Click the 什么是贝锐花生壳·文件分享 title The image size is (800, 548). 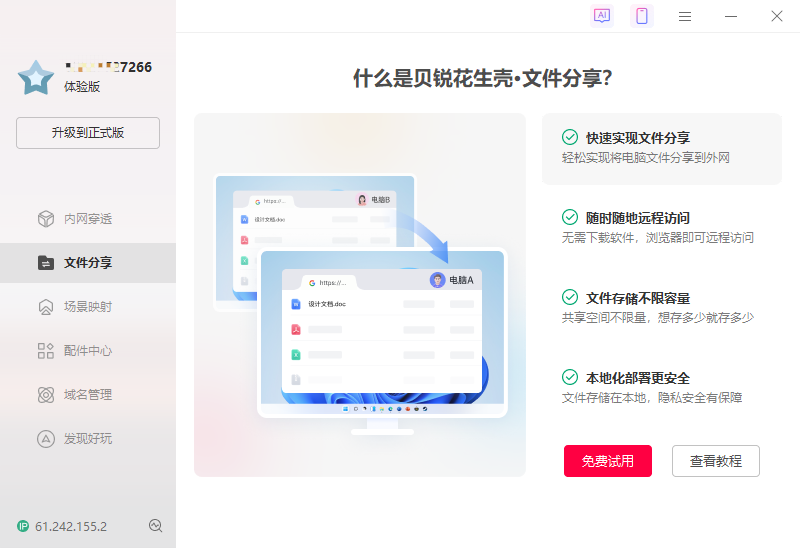point(483,78)
